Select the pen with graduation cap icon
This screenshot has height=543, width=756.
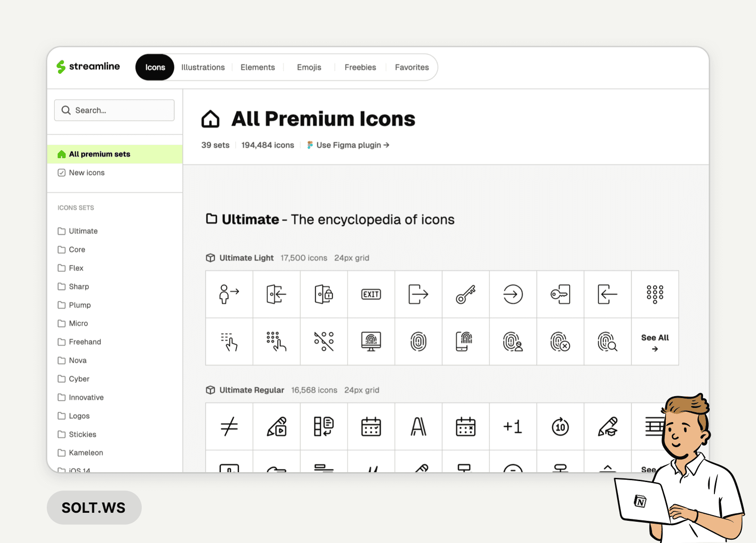point(607,427)
